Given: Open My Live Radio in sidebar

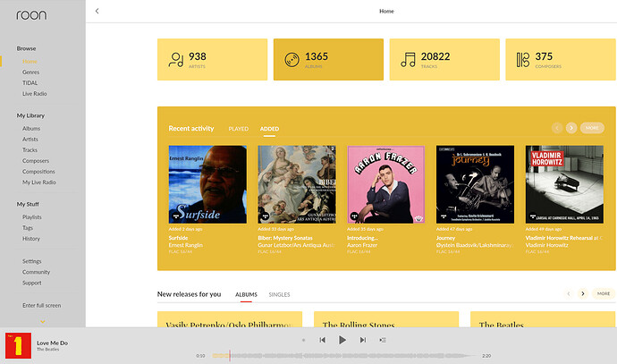Looking at the screenshot, I should tap(39, 182).
